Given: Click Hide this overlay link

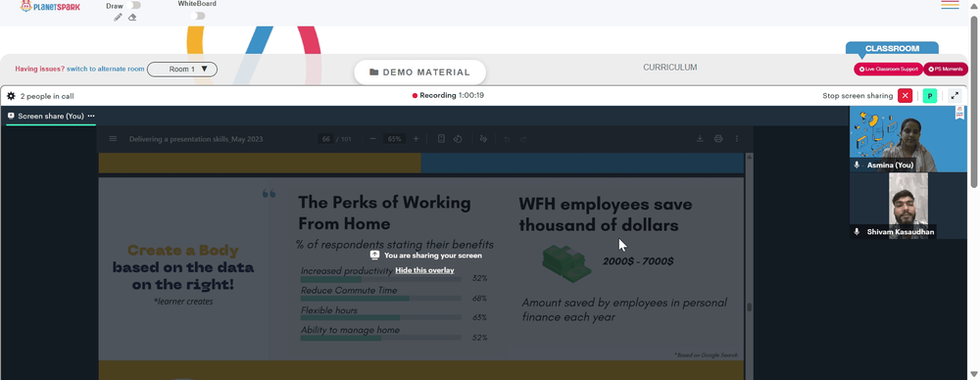Looking at the screenshot, I should tap(425, 270).
